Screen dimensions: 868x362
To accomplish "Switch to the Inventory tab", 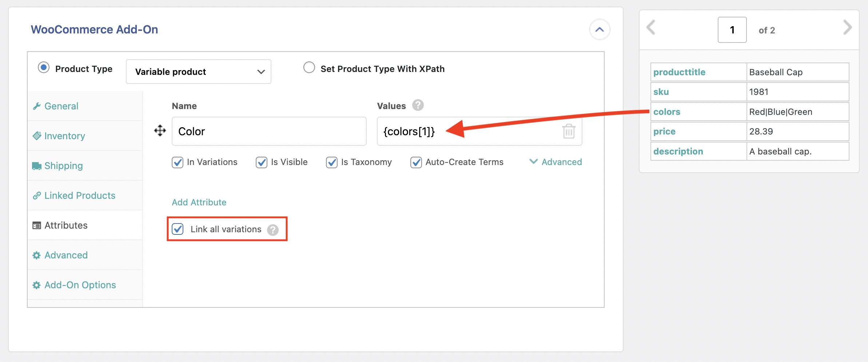I will pyautogui.click(x=64, y=136).
